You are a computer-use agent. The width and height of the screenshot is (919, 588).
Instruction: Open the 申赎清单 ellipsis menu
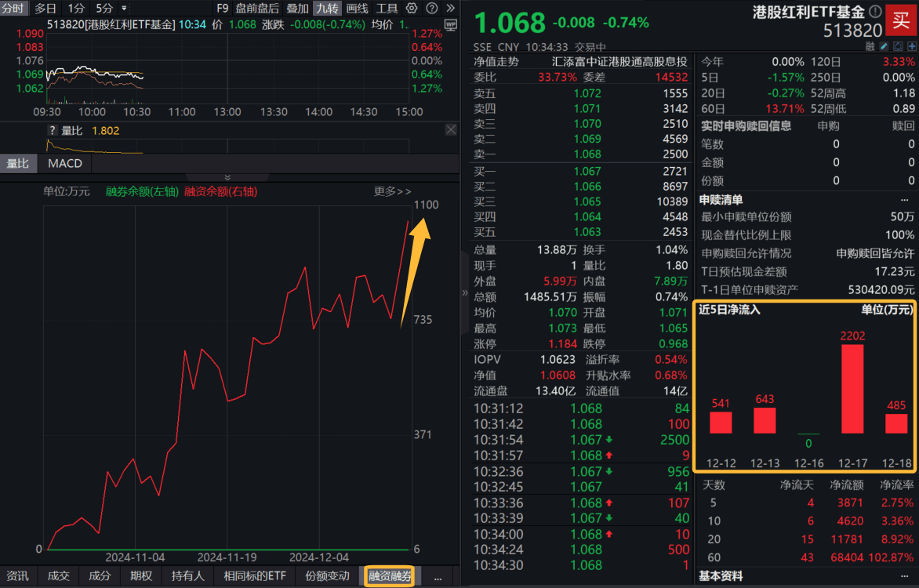905,200
